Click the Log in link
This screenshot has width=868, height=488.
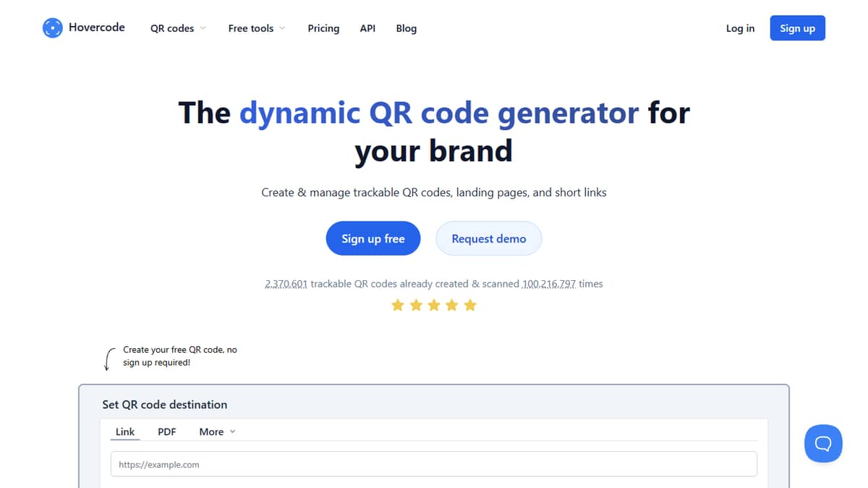click(740, 28)
